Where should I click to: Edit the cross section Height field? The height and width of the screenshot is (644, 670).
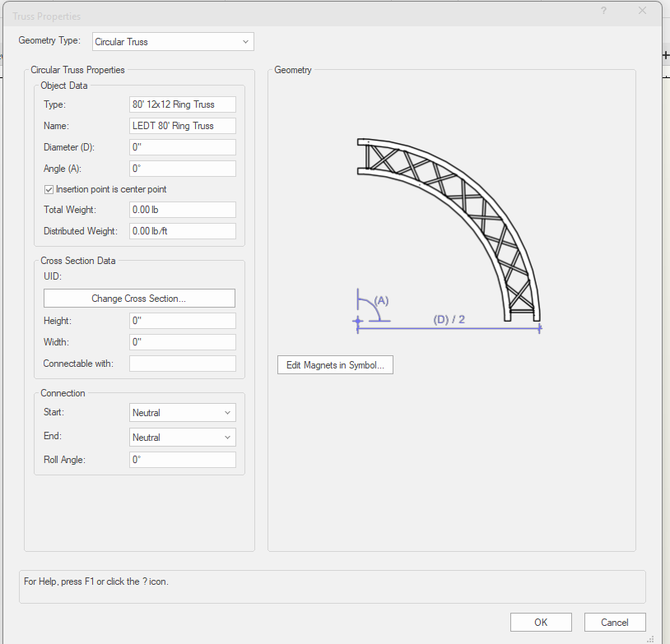[x=183, y=321]
